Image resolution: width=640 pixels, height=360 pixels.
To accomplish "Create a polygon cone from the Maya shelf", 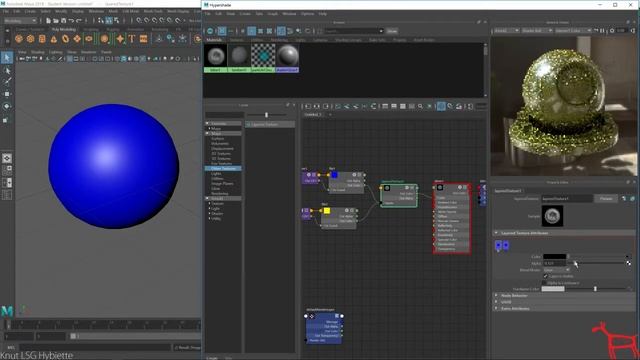I will click(x=53, y=39).
